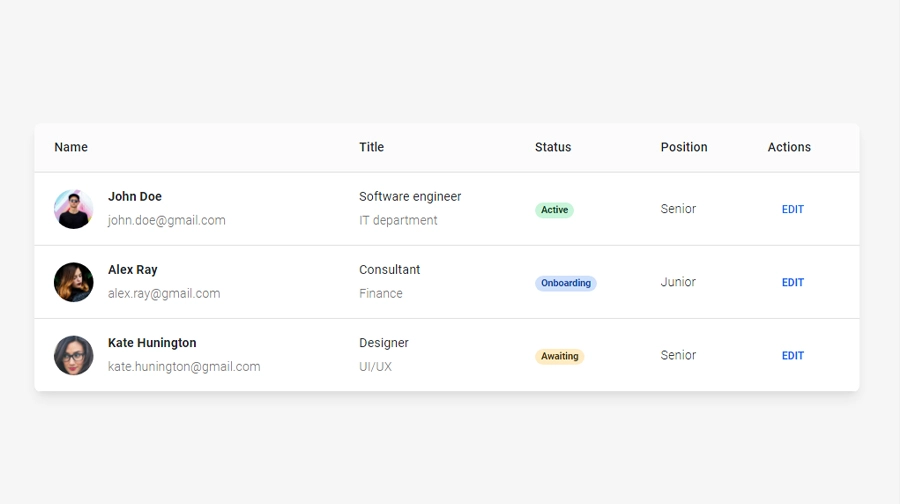Edit Alex Ray's row
The width and height of the screenshot is (900, 504).
point(792,283)
